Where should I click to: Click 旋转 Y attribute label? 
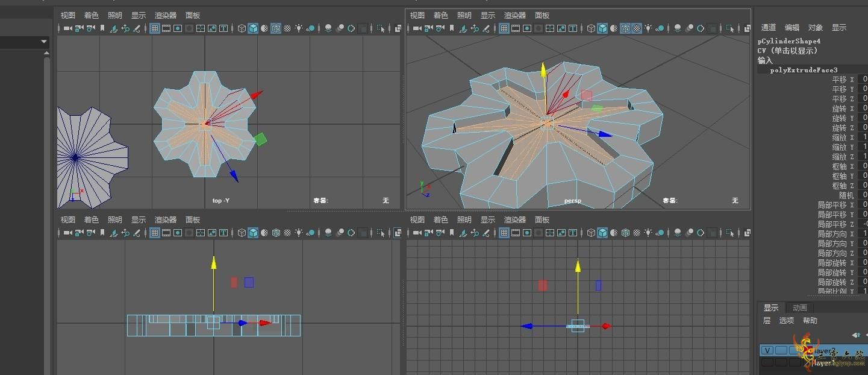tap(843, 119)
